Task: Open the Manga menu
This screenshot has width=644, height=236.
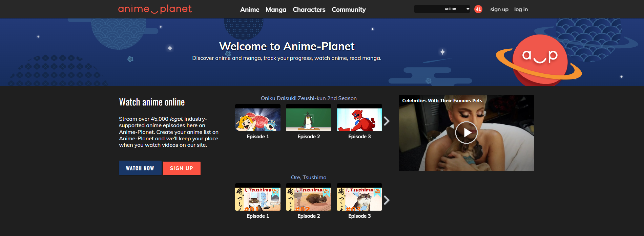Action: (276, 9)
